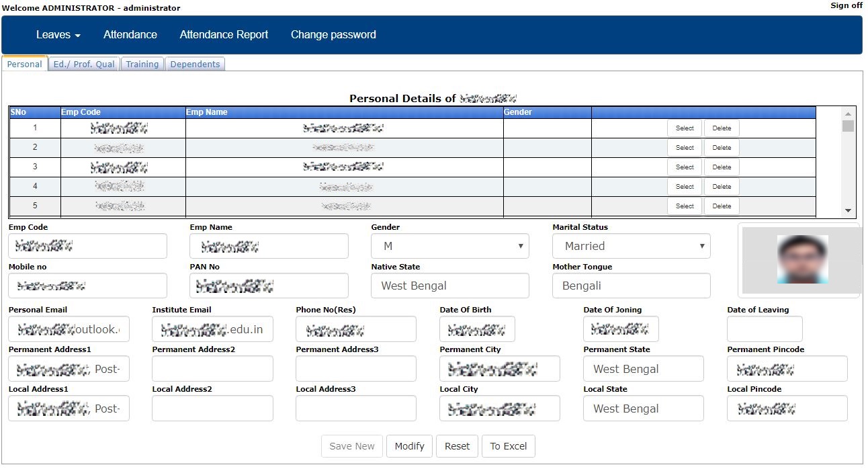Click the employee photo thumbnail

[x=799, y=260]
